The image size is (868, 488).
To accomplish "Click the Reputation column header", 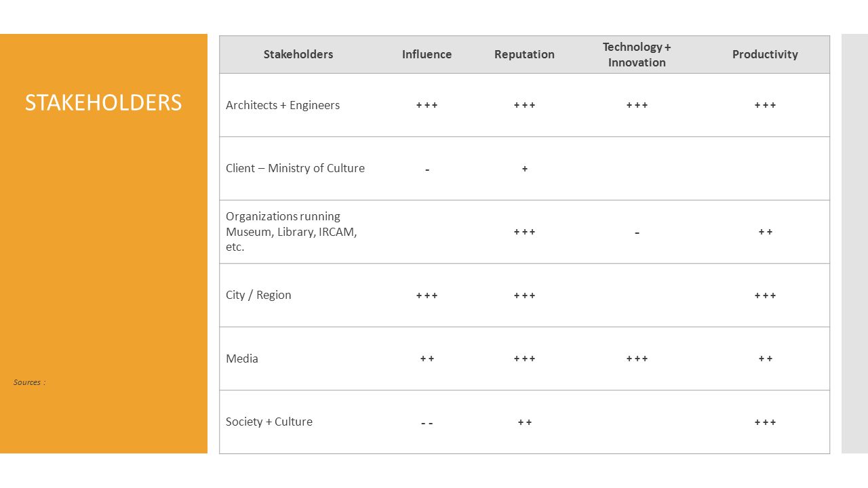I will pyautogui.click(x=524, y=54).
